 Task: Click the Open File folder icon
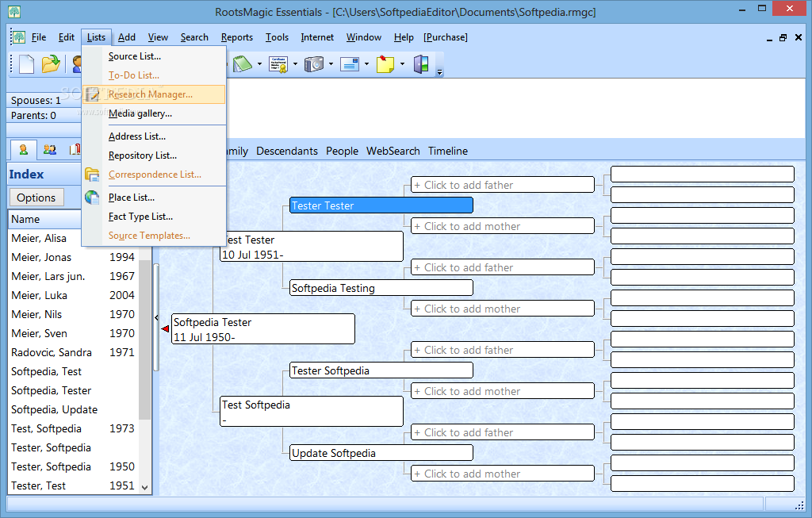pyautogui.click(x=51, y=64)
